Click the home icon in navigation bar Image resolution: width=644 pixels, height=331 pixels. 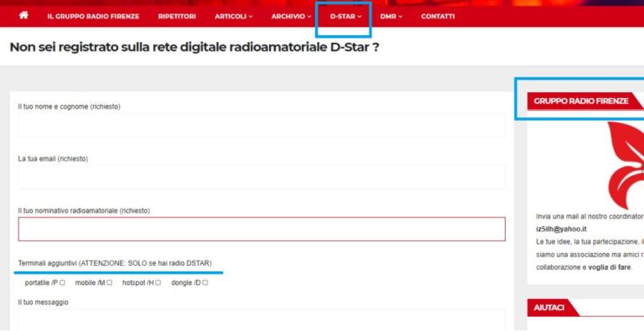coord(23,16)
